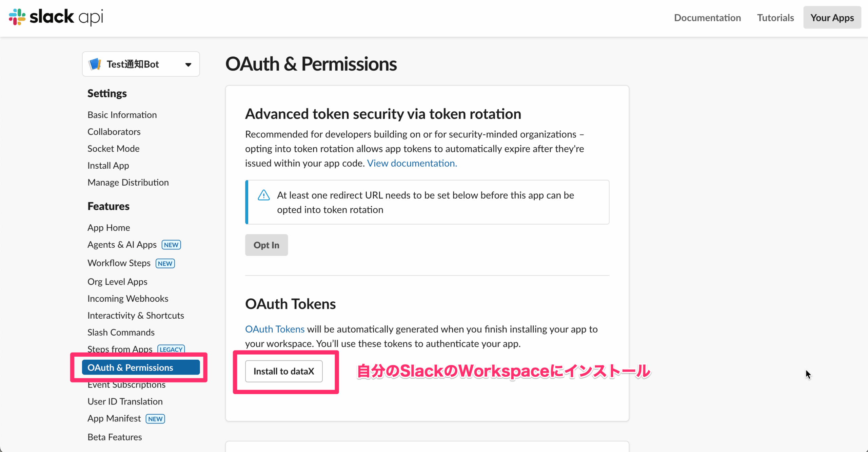Click the NEW badge beside Workflow Steps
The width and height of the screenshot is (868, 452).
click(165, 263)
